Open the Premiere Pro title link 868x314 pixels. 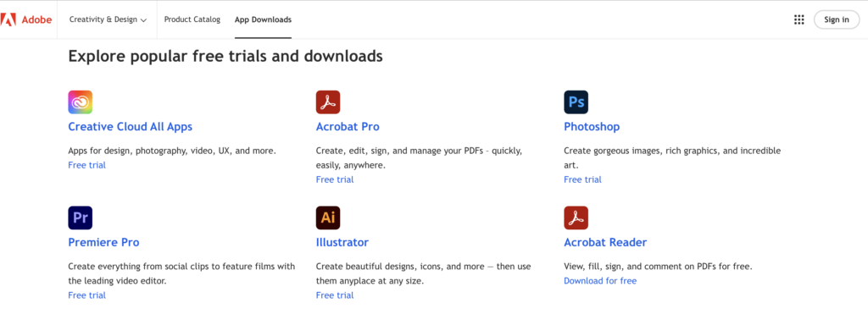click(103, 242)
